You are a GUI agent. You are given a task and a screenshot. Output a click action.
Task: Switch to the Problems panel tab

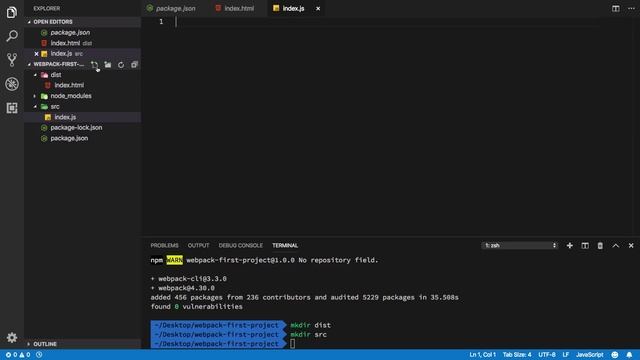[x=164, y=245]
